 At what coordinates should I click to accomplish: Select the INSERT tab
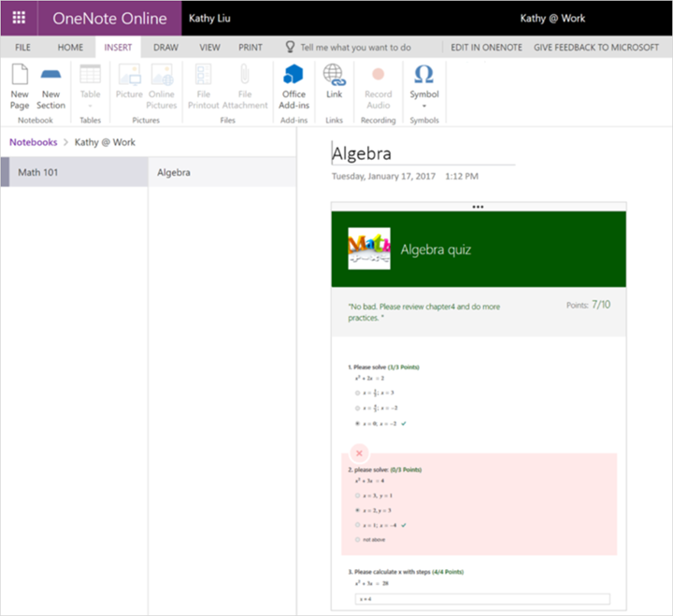pos(118,48)
